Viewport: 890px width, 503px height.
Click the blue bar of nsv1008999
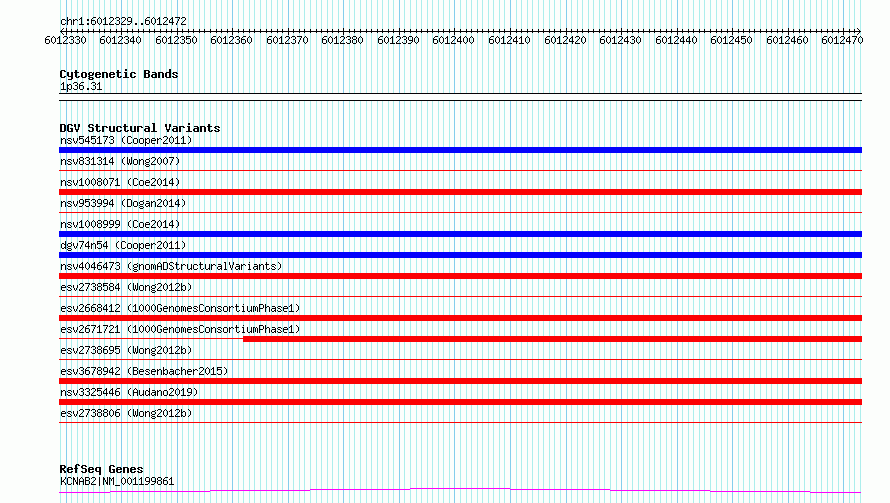click(460, 234)
